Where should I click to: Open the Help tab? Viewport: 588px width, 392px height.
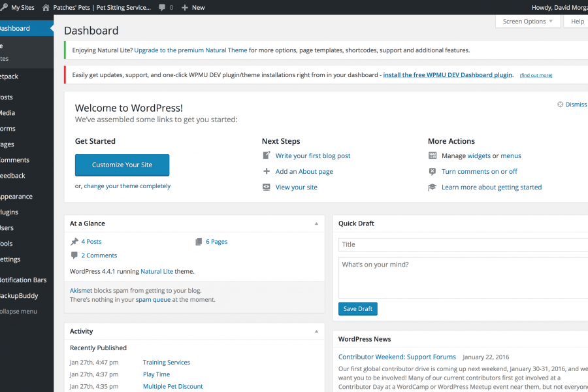coord(576,22)
